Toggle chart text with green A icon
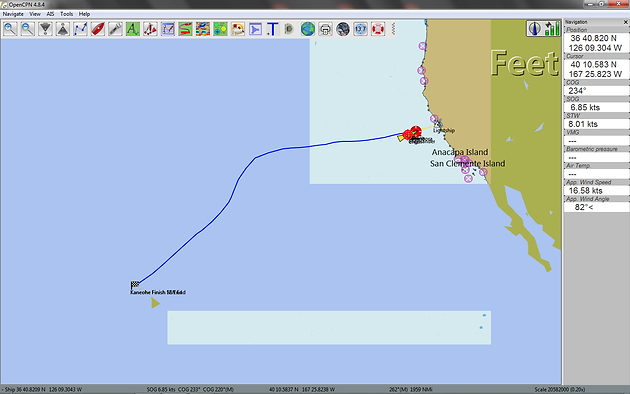 pyautogui.click(x=133, y=29)
